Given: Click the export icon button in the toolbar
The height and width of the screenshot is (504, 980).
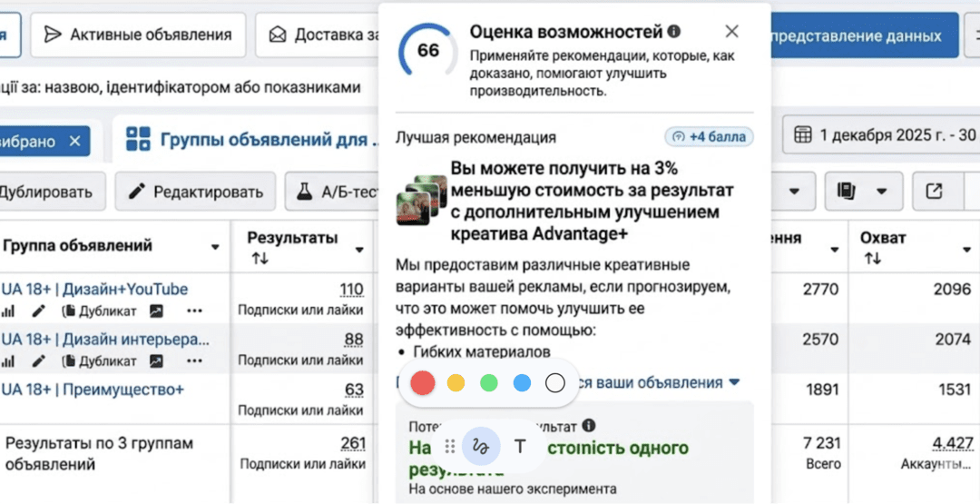Looking at the screenshot, I should pos(934,191).
